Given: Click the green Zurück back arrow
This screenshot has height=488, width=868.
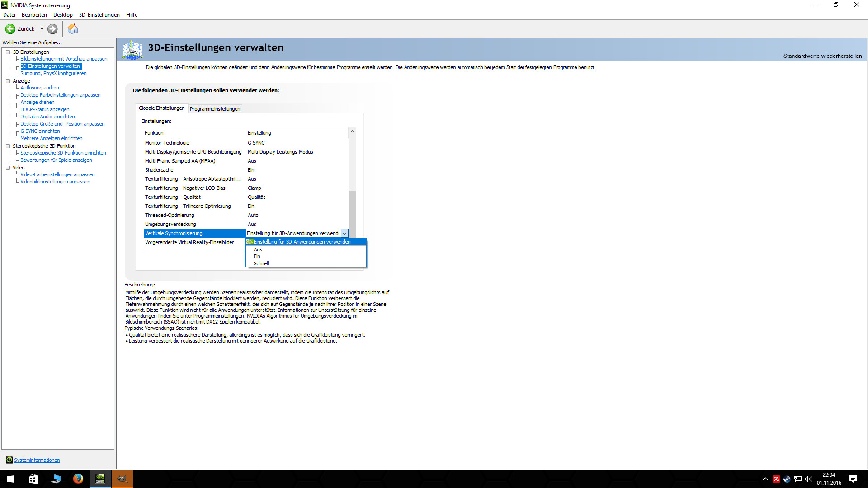Looking at the screenshot, I should click(10, 29).
